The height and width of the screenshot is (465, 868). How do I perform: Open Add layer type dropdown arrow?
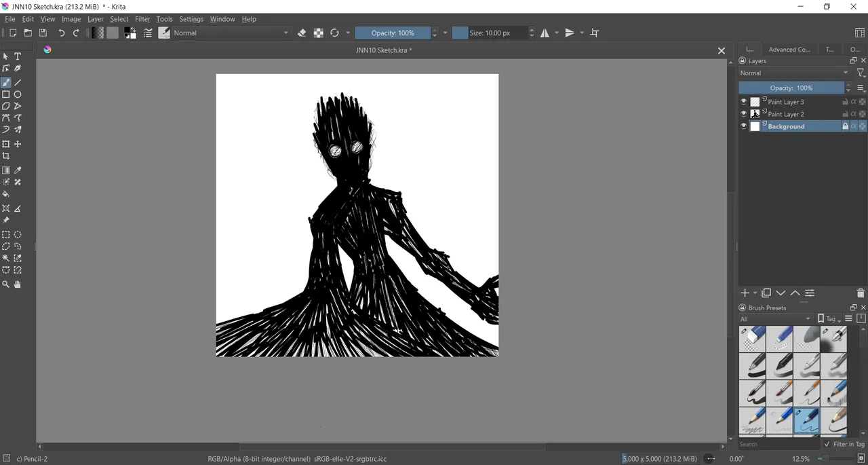coord(755,293)
